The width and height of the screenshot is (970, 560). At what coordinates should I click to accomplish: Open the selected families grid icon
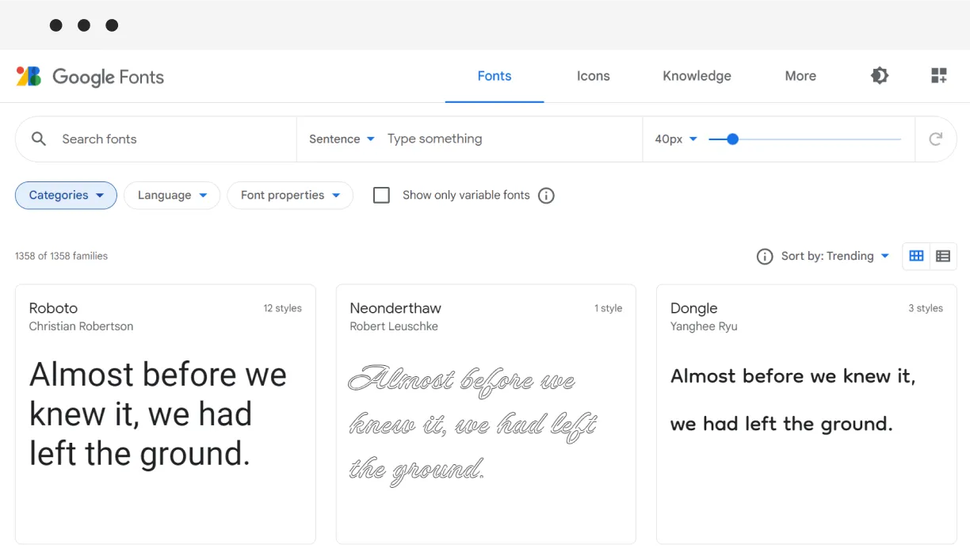click(939, 76)
